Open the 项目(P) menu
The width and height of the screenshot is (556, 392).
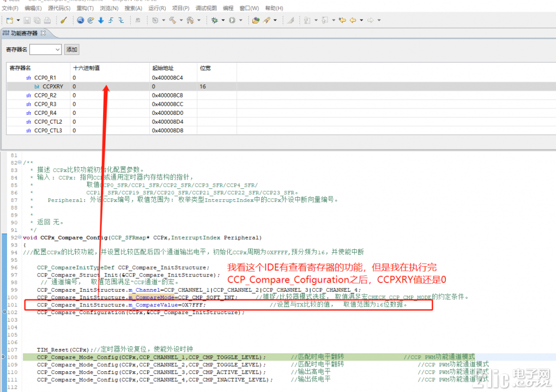(181, 8)
